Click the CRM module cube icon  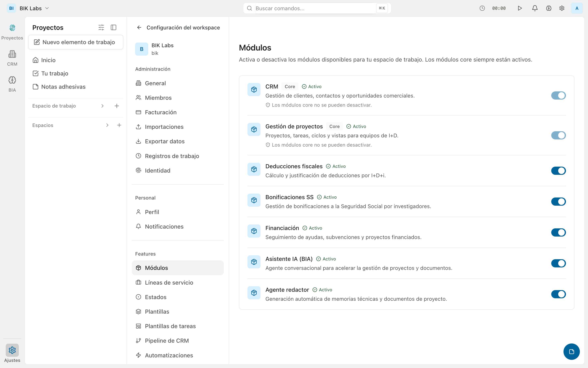[x=254, y=90]
